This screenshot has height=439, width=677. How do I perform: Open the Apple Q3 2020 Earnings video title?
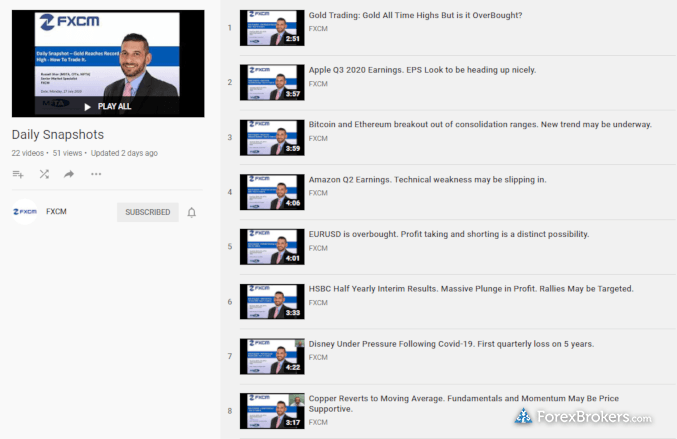tap(422, 70)
